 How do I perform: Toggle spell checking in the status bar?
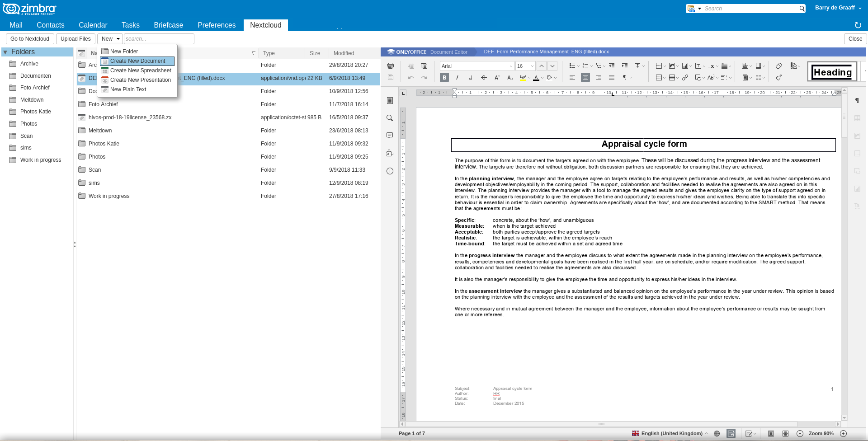[731, 433]
